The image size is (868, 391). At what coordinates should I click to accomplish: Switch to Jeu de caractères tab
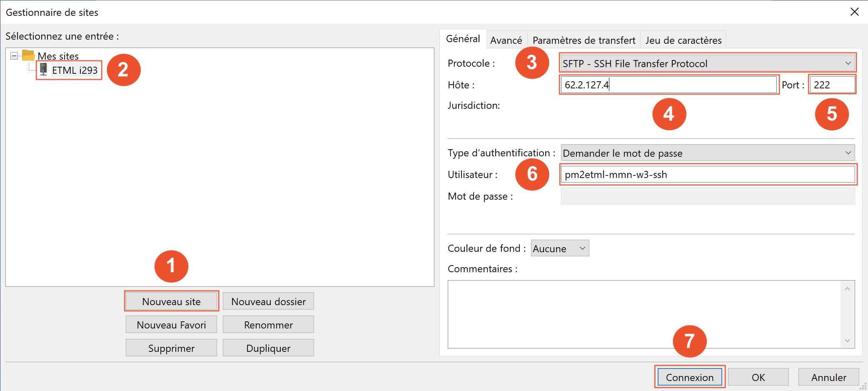click(683, 40)
